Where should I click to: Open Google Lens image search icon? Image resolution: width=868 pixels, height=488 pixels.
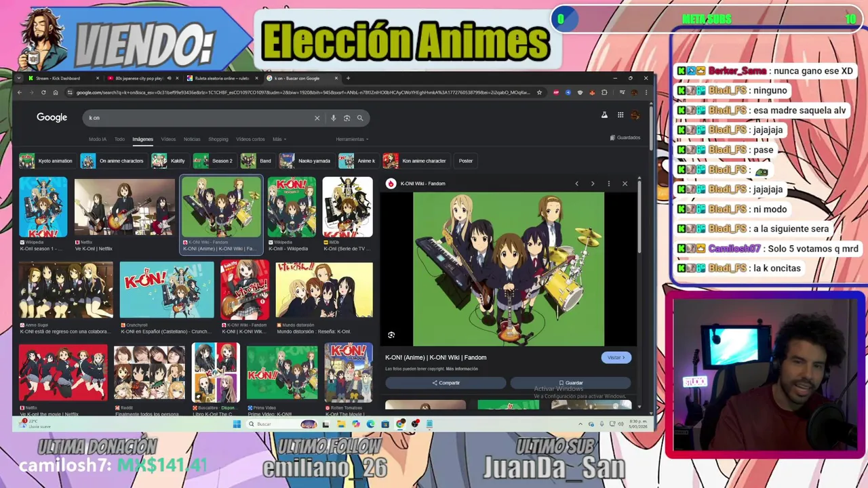347,118
